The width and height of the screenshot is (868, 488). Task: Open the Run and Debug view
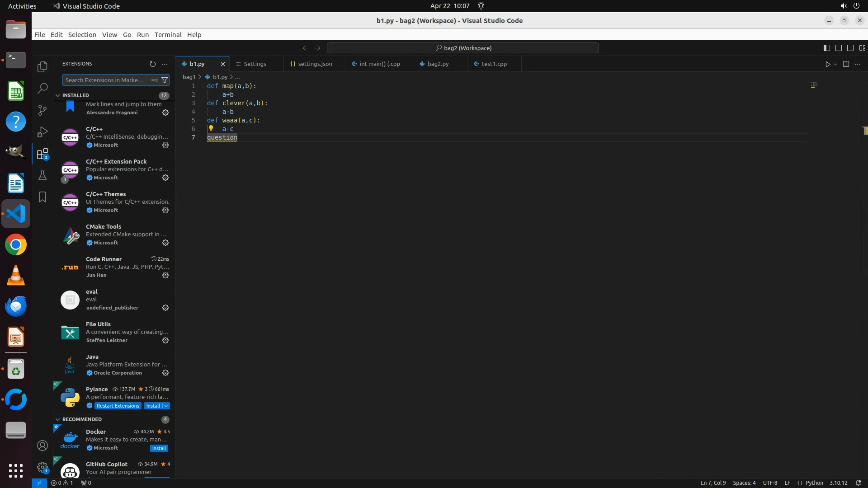click(x=42, y=131)
